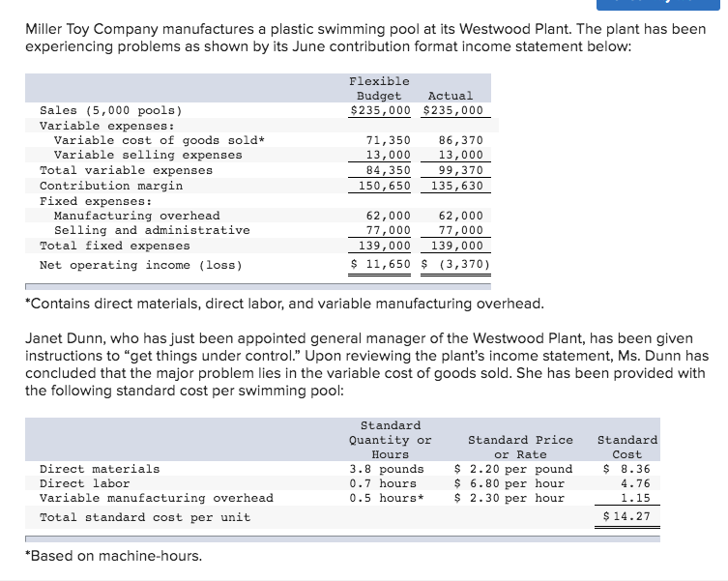
Task: Select total standard cost $ 14.27
Action: click(626, 516)
